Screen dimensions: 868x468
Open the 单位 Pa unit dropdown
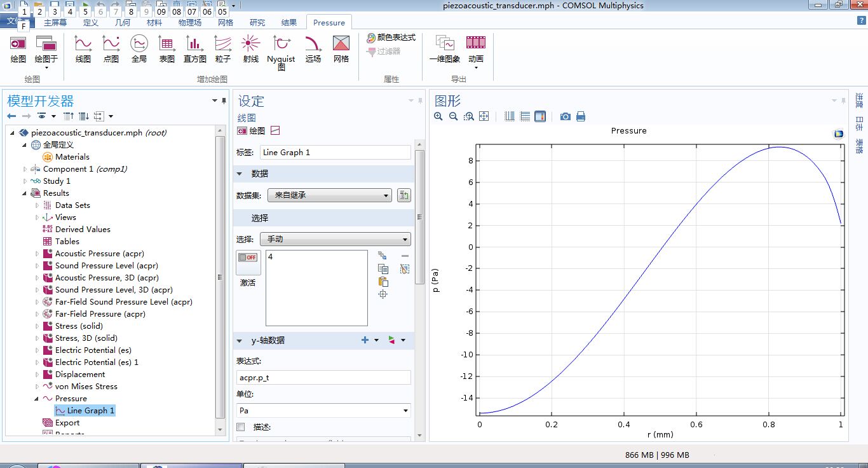(x=323, y=411)
